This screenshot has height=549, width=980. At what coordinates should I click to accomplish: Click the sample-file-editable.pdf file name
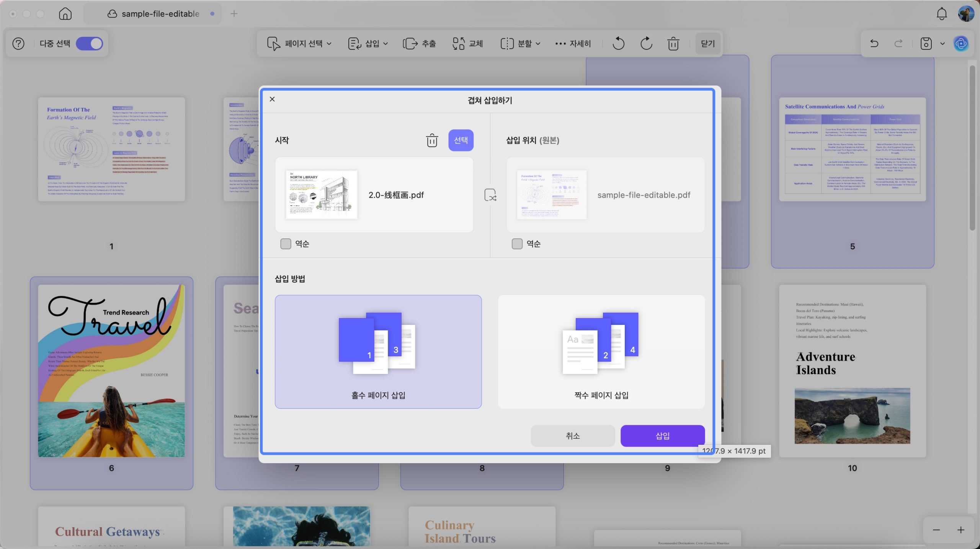point(644,195)
